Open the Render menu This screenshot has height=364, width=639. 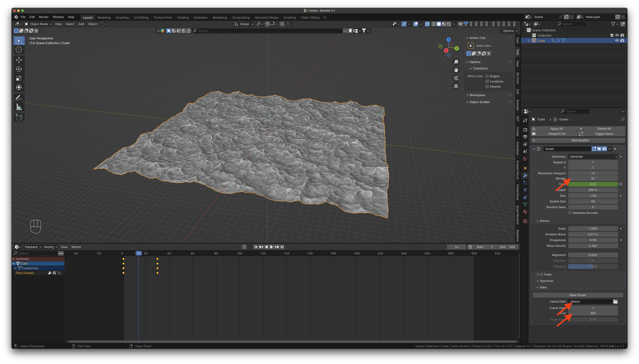click(44, 17)
